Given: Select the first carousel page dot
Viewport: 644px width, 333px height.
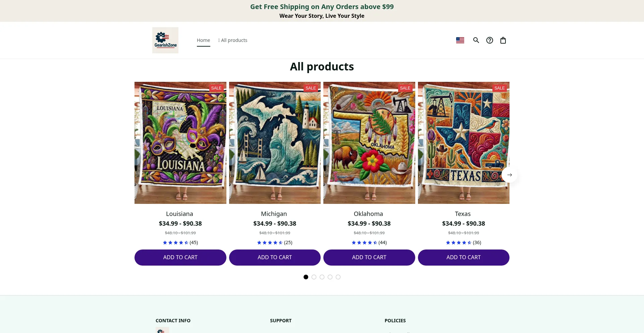Looking at the screenshot, I should click(306, 277).
